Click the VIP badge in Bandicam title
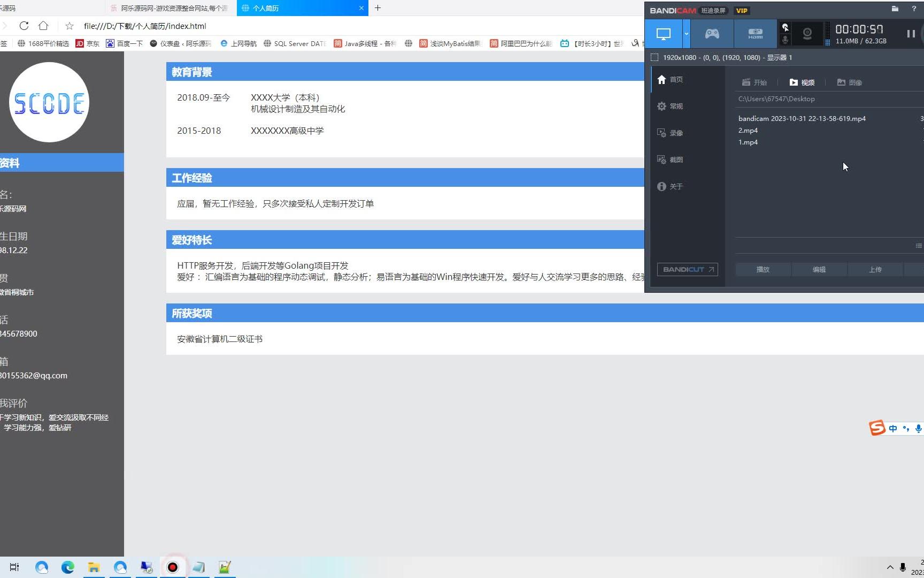 (x=742, y=10)
